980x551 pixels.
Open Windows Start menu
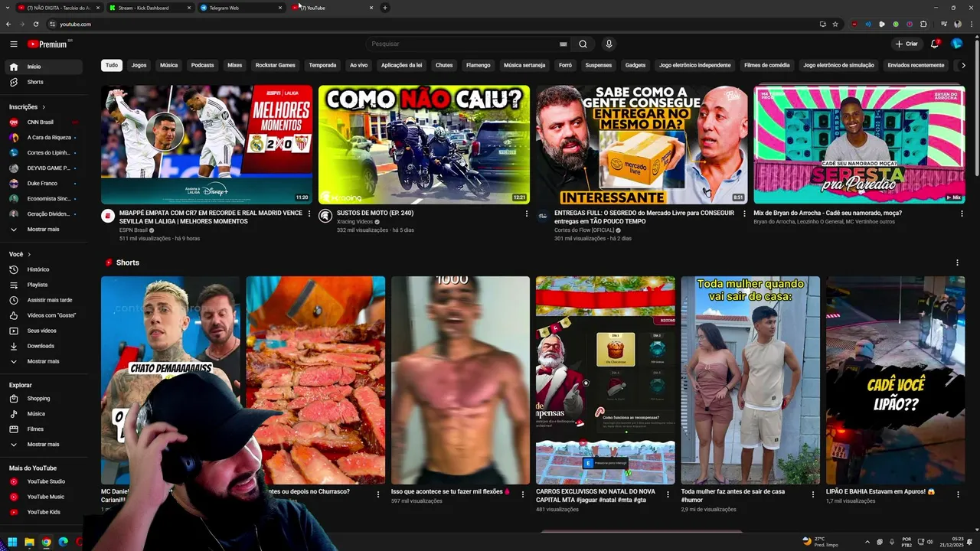12,542
